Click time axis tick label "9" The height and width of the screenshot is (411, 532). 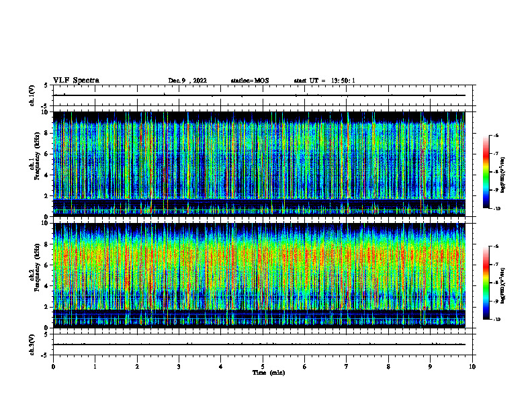click(x=430, y=367)
